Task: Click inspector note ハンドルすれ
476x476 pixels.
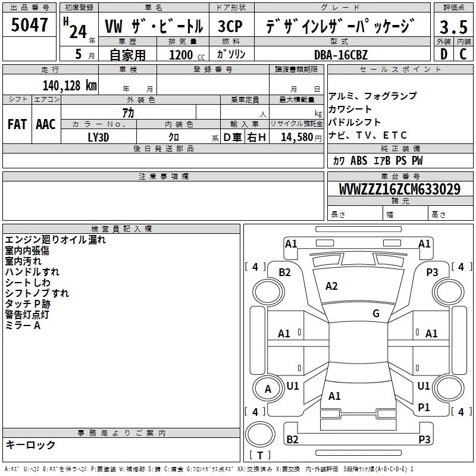Action: click(32, 272)
